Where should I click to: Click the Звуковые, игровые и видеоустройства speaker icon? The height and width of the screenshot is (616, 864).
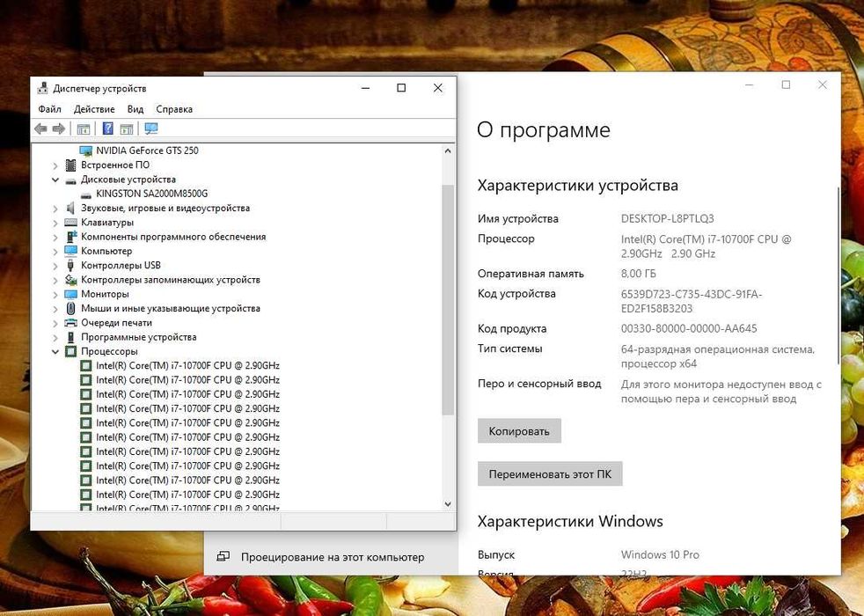(70, 209)
